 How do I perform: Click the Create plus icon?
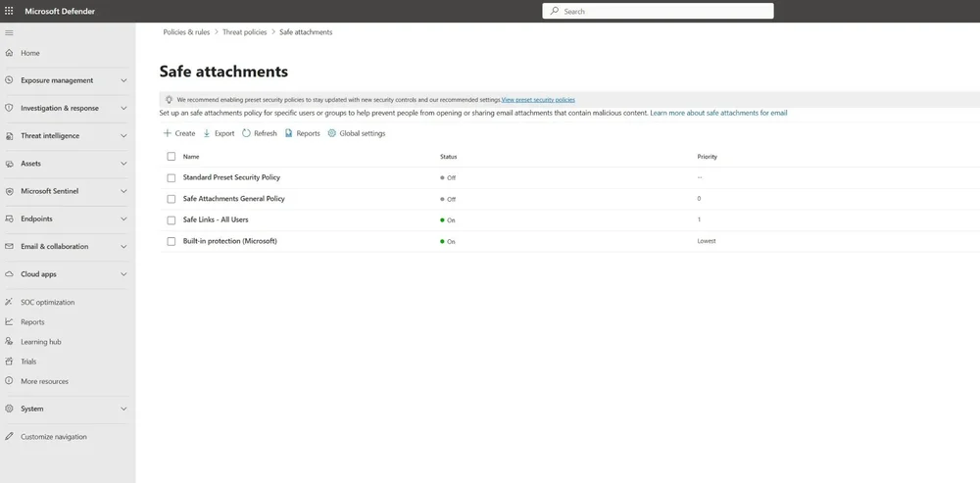coord(167,133)
